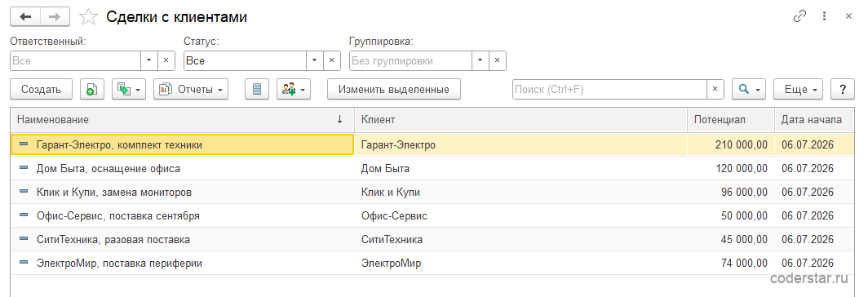Image resolution: width=868 pixels, height=297 pixels.
Task: Clear the Ответственный filter
Action: [166, 61]
